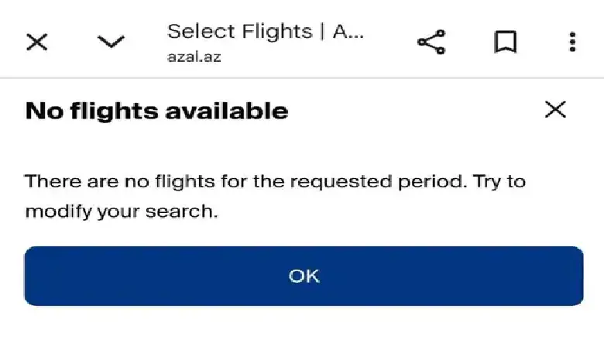Viewport: 604px width, 364px height.
Task: Select the 'Select Flights | A...' page title
Action: (x=266, y=31)
